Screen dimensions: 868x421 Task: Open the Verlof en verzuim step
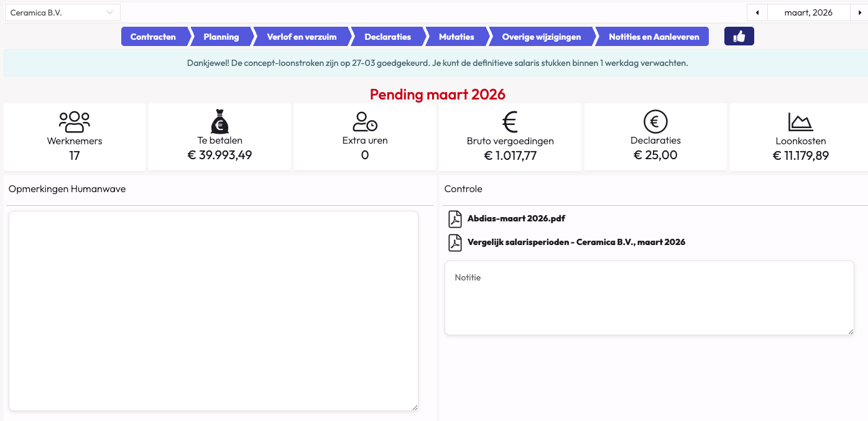(x=302, y=37)
